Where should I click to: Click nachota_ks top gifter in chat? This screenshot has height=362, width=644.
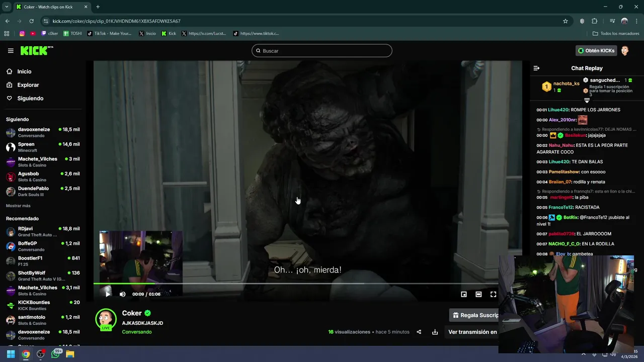566,83
